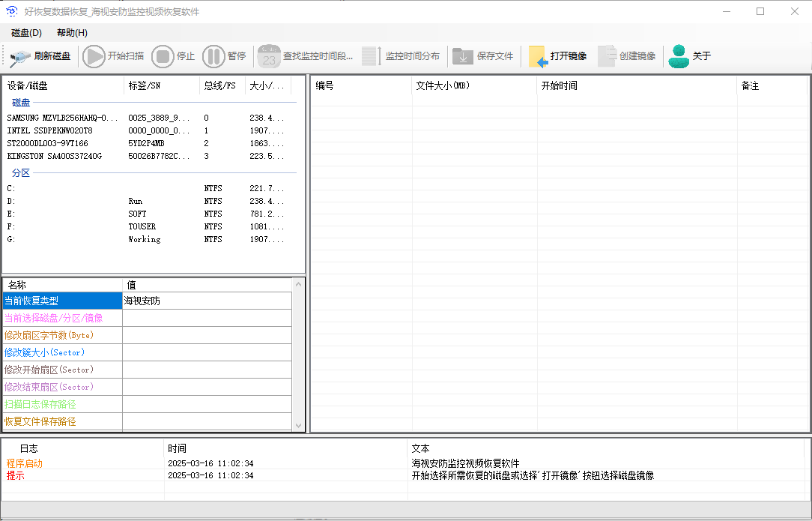Click value field for 修改扇区字节数(Byte)
The height and width of the screenshot is (521, 812).
[x=207, y=335]
